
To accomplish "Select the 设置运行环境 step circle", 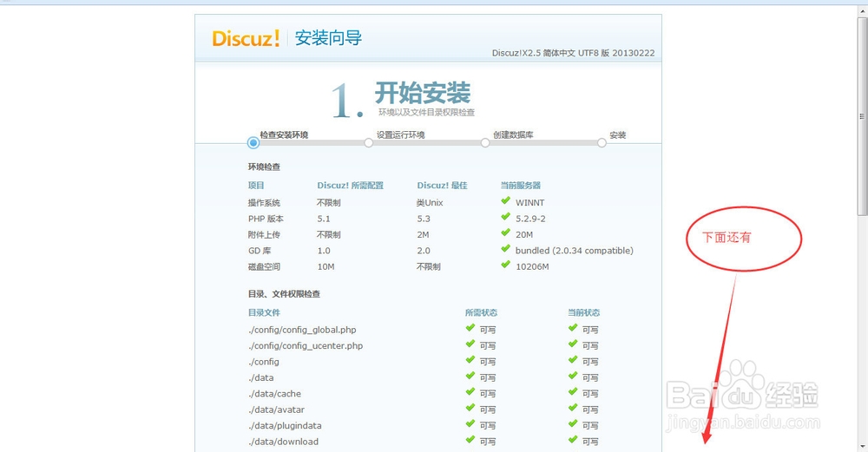I will 369,143.
